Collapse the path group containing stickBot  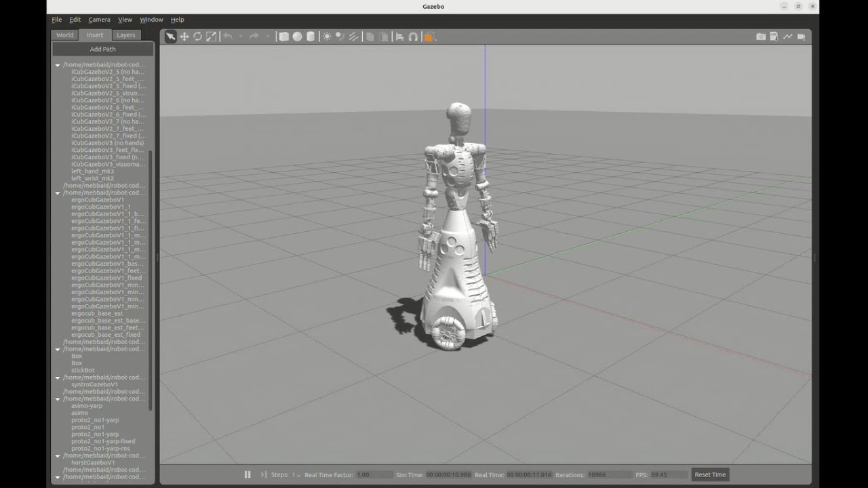point(58,349)
